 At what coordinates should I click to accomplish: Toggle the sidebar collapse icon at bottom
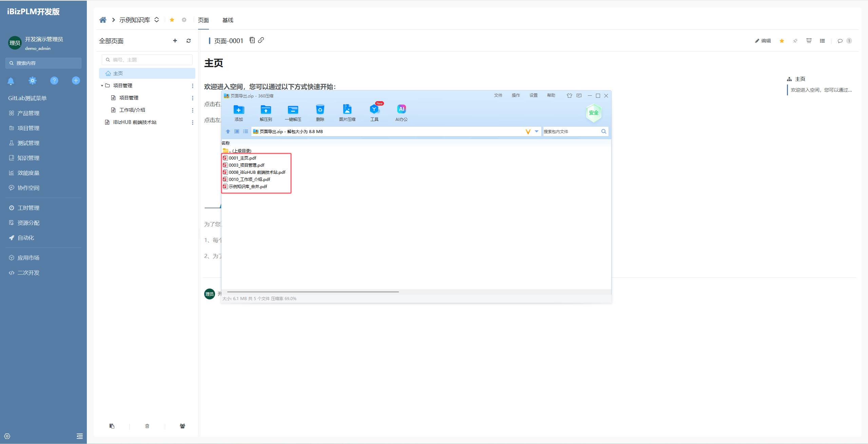(x=80, y=436)
